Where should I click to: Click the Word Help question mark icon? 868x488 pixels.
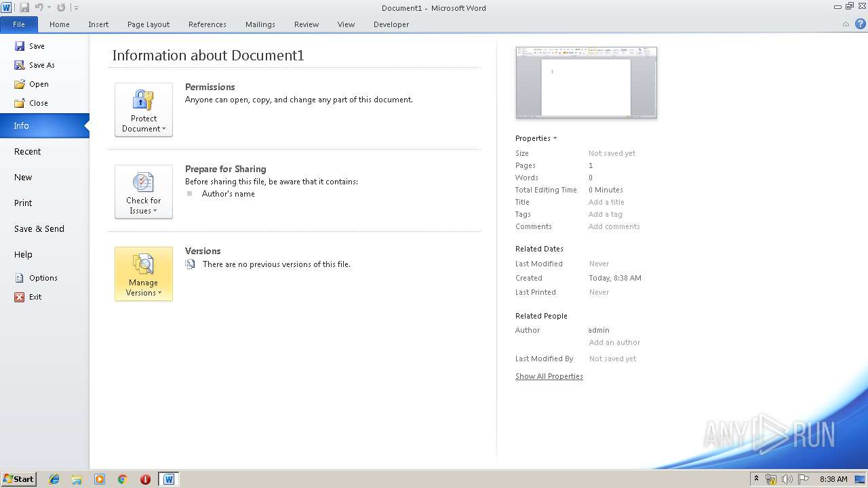861,24
